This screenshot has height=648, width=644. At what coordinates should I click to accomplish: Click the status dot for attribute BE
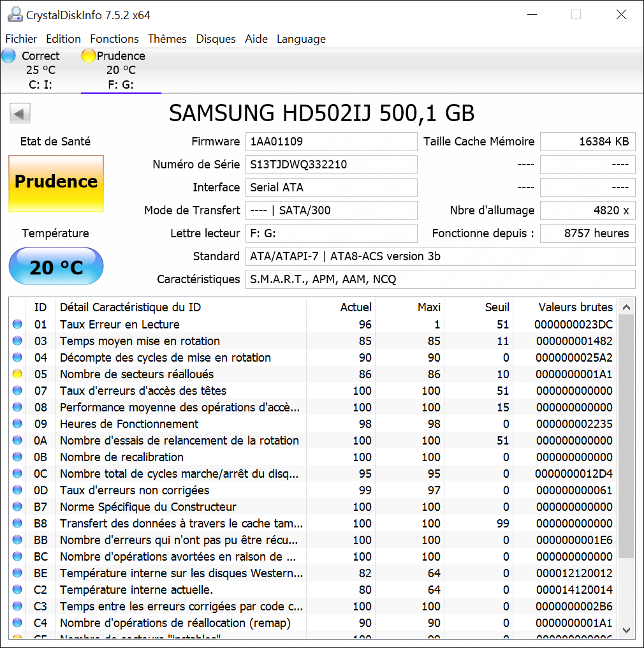point(17,573)
